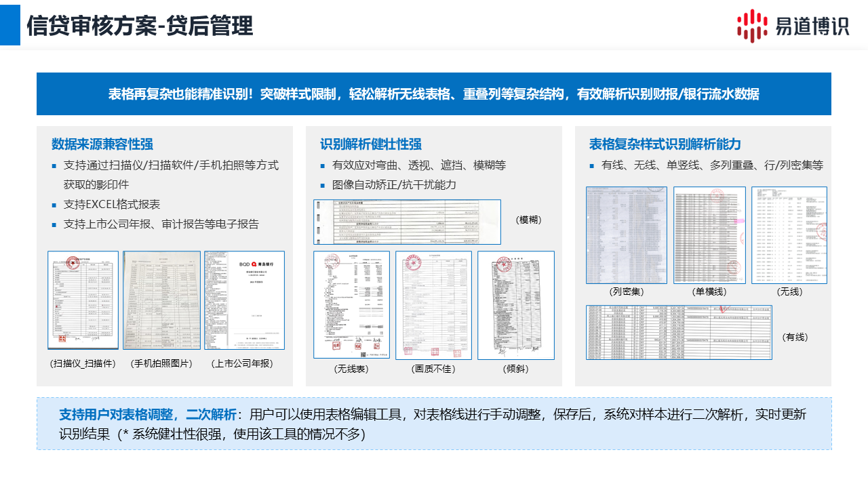
Task: Select the 表格复杂样式识别解析能力 heading
Action: click(x=665, y=144)
